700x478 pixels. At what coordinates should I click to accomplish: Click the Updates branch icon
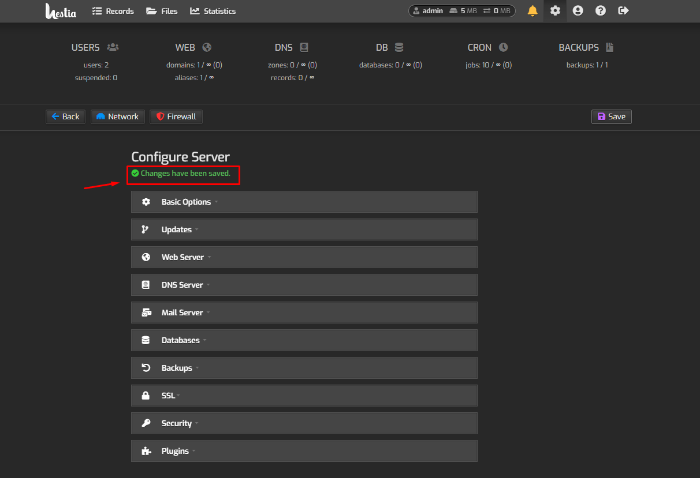point(145,229)
